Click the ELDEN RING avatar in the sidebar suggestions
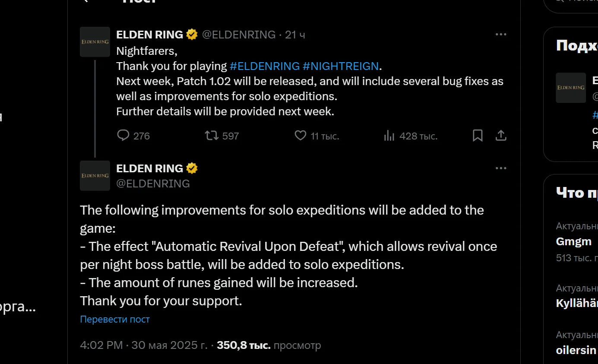The image size is (598, 364). tap(571, 88)
